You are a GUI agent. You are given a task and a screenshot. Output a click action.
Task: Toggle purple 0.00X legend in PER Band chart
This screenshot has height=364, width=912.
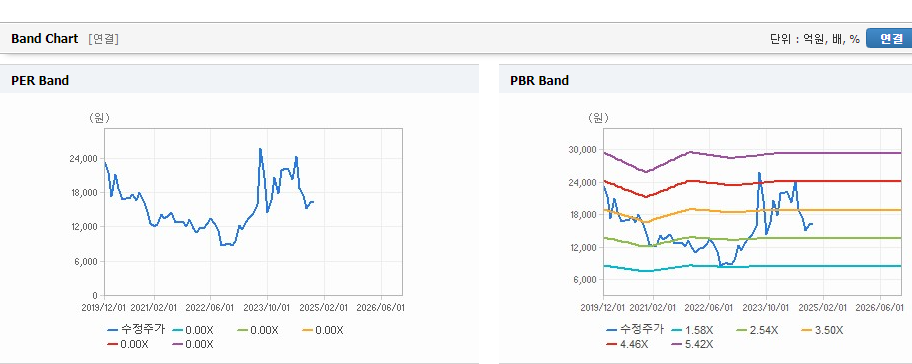coord(193,344)
